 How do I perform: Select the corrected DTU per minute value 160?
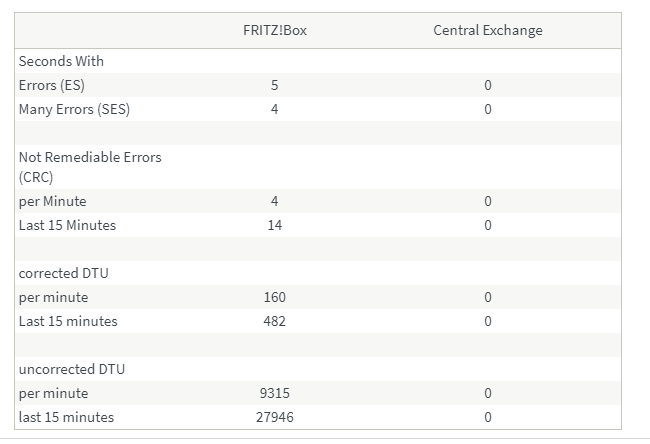point(274,297)
